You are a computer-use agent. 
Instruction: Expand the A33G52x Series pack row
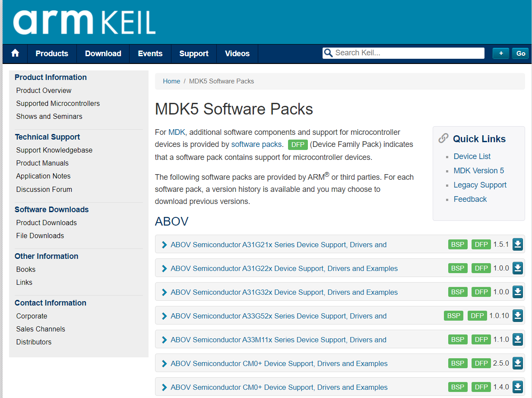(x=164, y=316)
